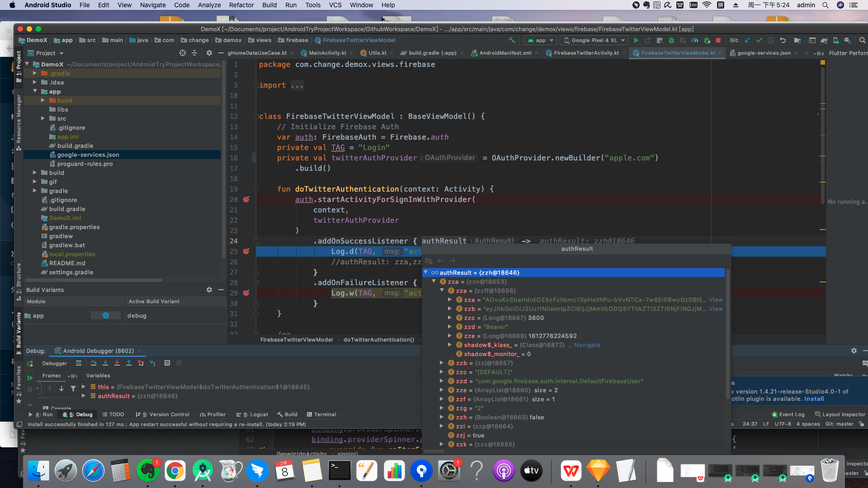
Task: Toggle the fold marker at line 12
Action: (256, 116)
